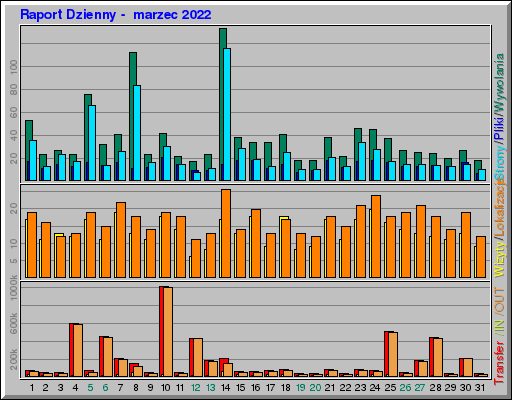This screenshot has height=400, width=512.
Task: Click the chart title Raport Dzienny - marzec 2022
Action: pos(116,15)
